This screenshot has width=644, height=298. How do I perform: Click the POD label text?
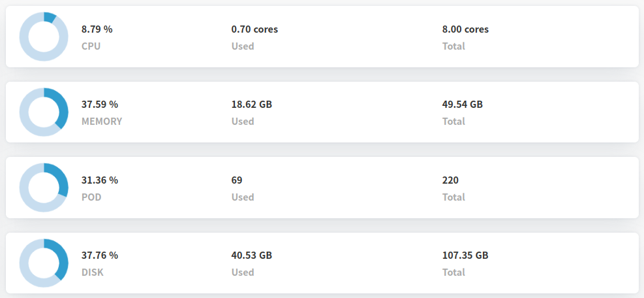coord(91,197)
